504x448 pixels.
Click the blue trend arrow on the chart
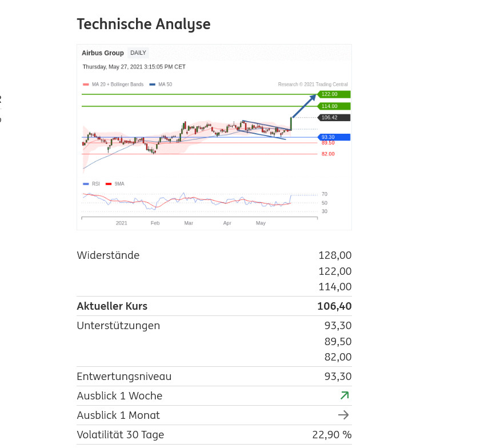tap(304, 106)
